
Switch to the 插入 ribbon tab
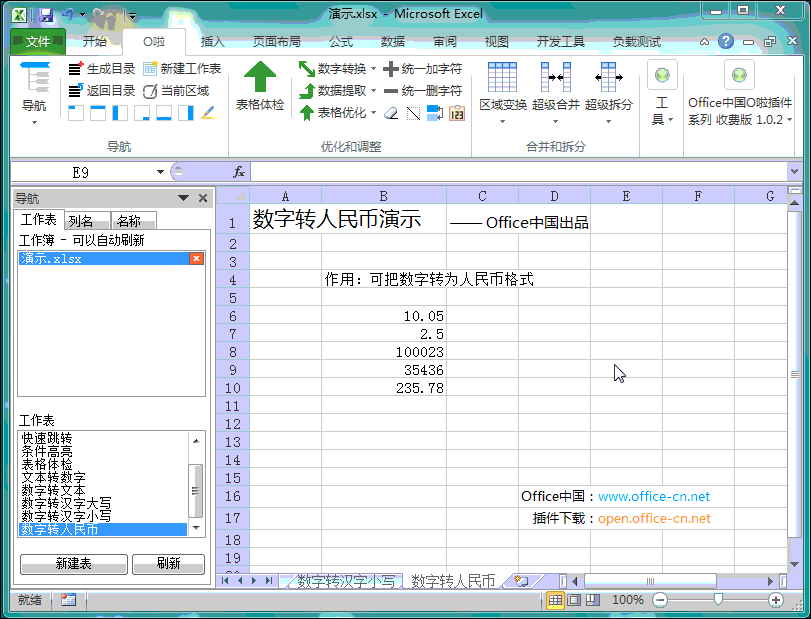click(x=213, y=41)
